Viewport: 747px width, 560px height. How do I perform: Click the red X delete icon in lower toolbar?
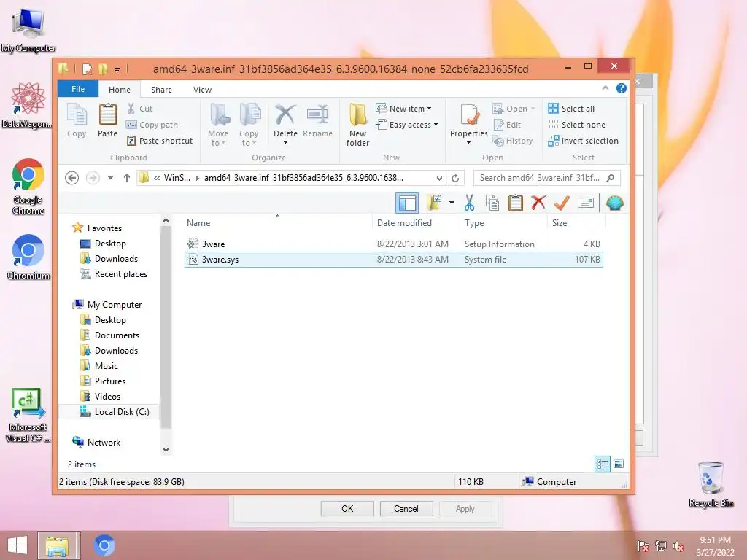click(x=538, y=203)
